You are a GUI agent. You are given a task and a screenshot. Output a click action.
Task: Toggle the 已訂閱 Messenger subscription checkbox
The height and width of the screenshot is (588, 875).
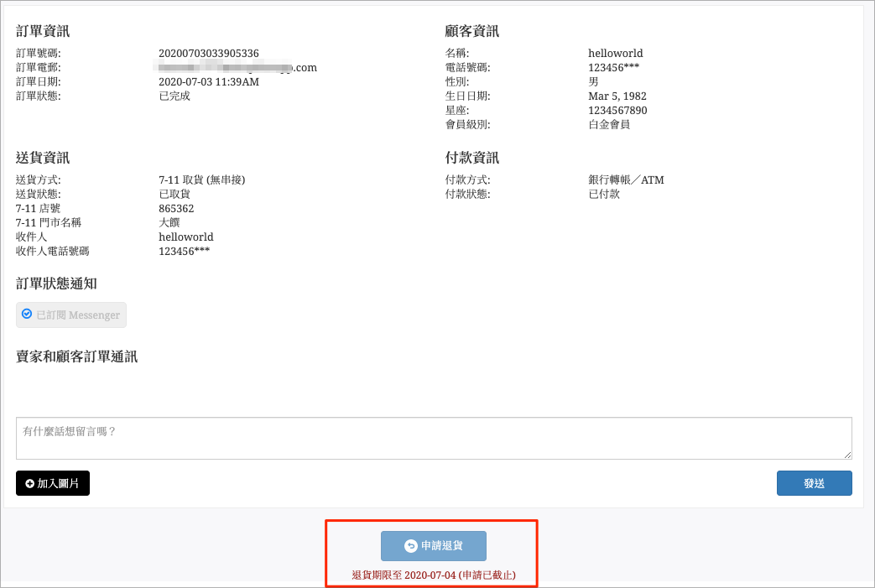coord(27,314)
